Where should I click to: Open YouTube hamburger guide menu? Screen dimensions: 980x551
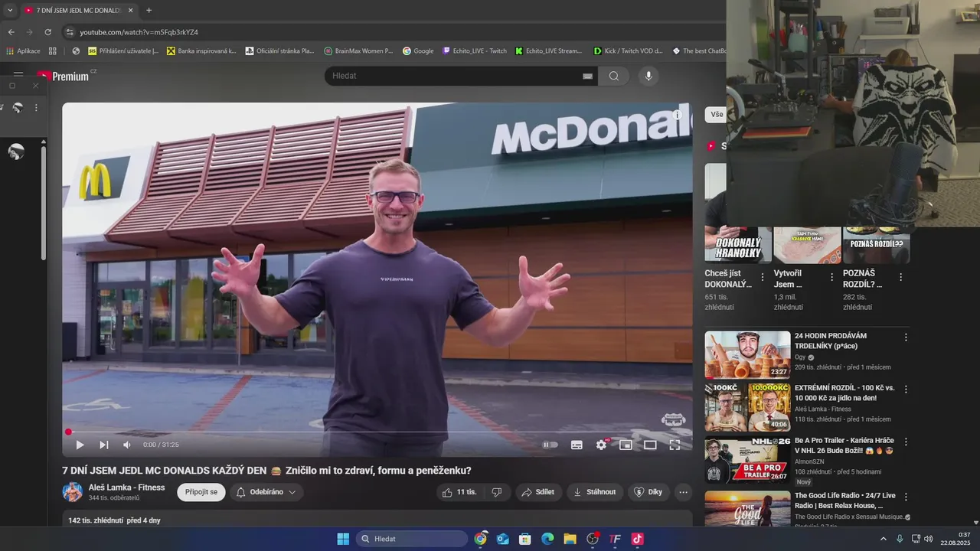pyautogui.click(x=18, y=76)
